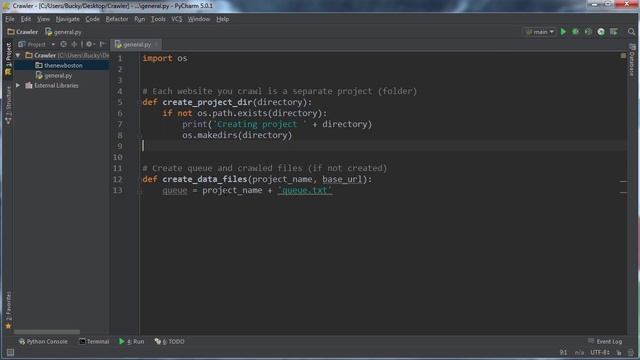Screen dimensions: 640x360
Task: Click general.py breadcrumb in navigation bar
Action: click(64, 32)
